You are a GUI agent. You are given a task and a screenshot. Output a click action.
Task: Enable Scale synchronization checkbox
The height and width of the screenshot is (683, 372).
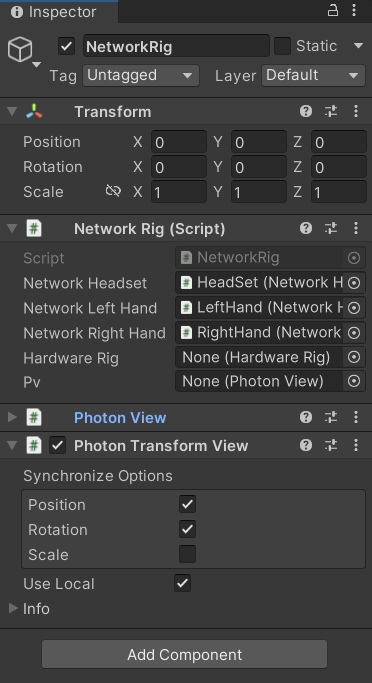[187, 554]
